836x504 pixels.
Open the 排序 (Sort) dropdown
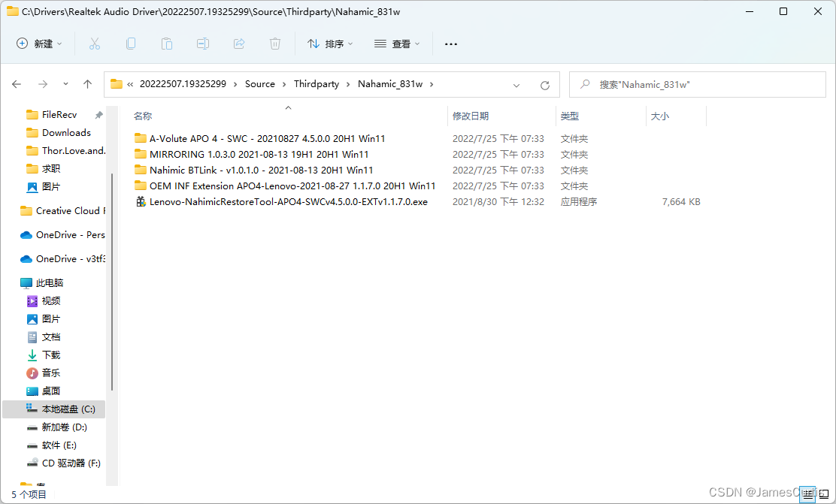coord(330,44)
